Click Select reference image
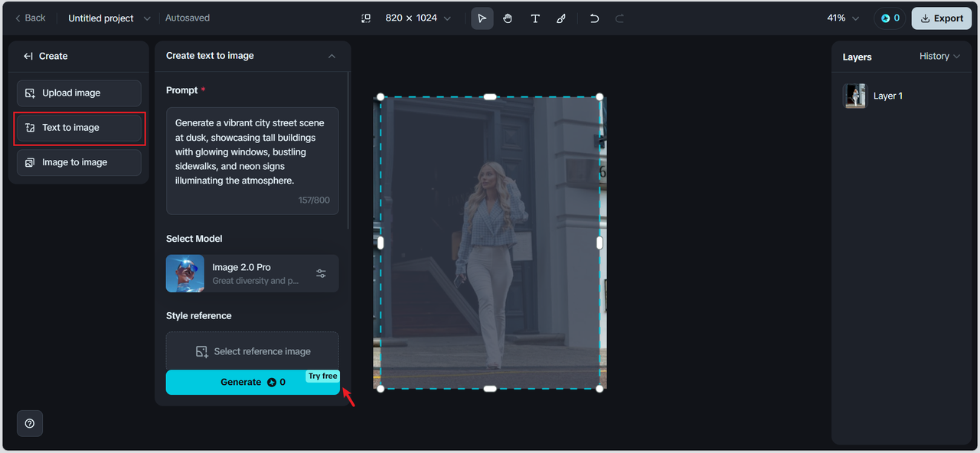Image resolution: width=980 pixels, height=453 pixels. pos(253,351)
